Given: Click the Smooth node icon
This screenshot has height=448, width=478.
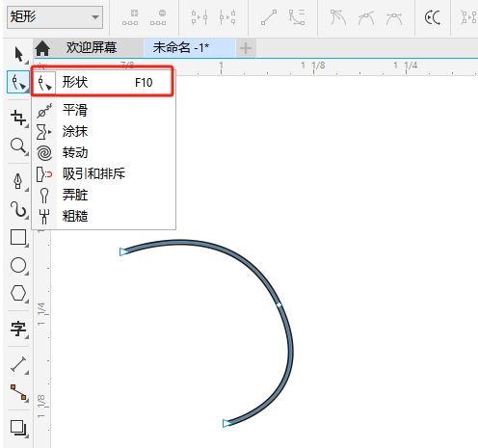Looking at the screenshot, I should (366, 17).
